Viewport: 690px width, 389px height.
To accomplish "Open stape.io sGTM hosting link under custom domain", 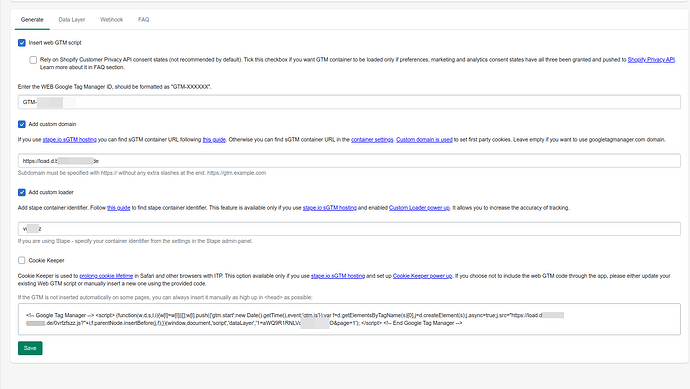I will tap(70, 140).
